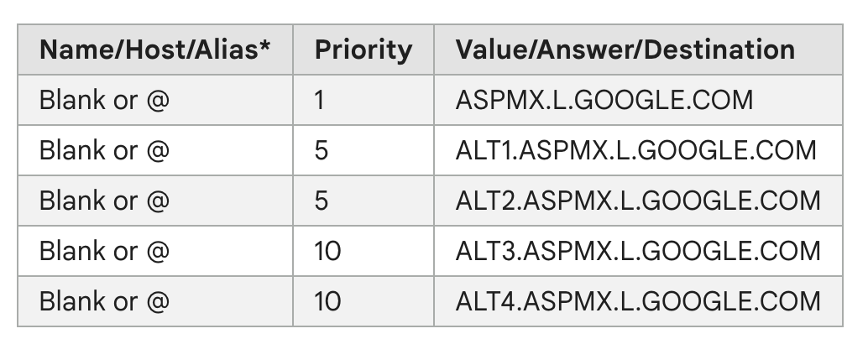Screen dimensions: 868x339
Task: Select the ALT2.ASPMX.L.GOOGLE.COM destination value
Action: 638,201
